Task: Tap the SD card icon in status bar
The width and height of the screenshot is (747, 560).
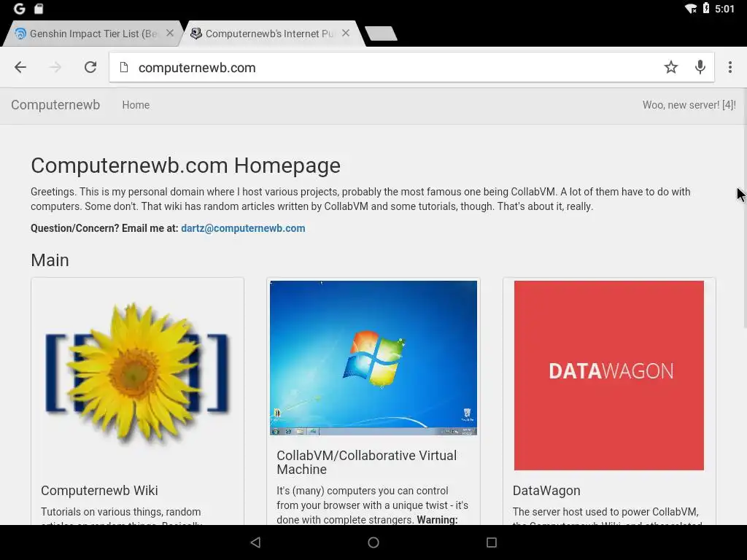Action: [x=39, y=9]
